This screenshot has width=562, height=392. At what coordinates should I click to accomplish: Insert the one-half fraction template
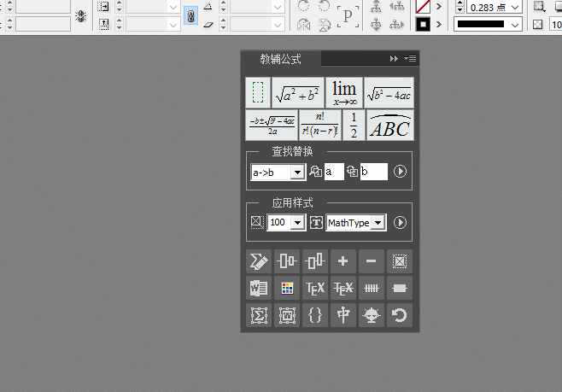[x=354, y=125]
